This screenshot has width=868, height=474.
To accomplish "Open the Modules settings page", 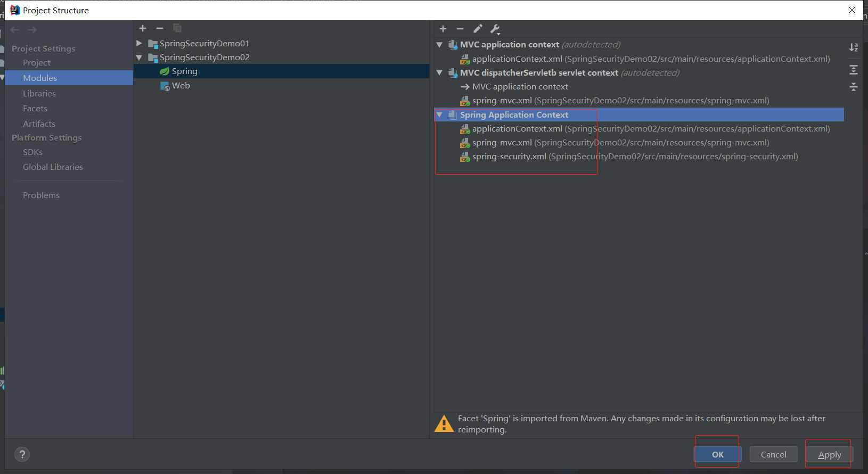I will click(x=40, y=78).
